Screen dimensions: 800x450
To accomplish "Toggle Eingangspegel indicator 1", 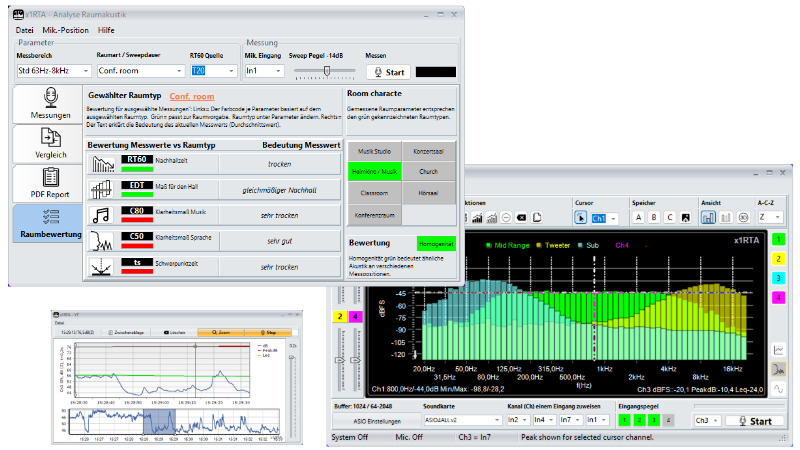I will (x=624, y=420).
